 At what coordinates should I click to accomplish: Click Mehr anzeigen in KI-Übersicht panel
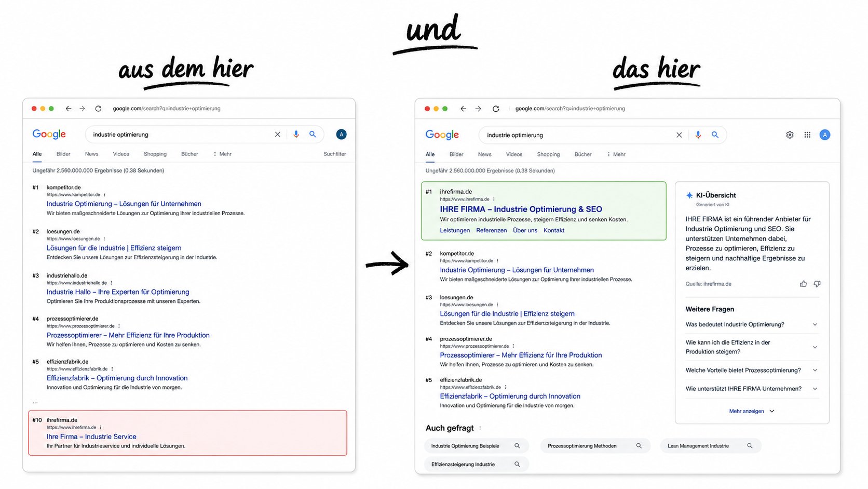tap(752, 411)
